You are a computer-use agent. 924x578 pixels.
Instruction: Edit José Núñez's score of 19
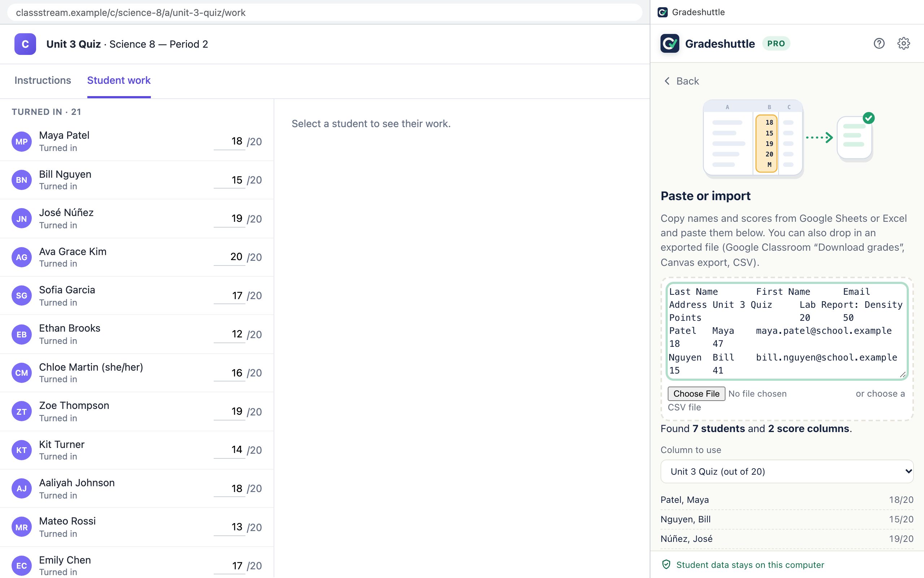[229, 219]
